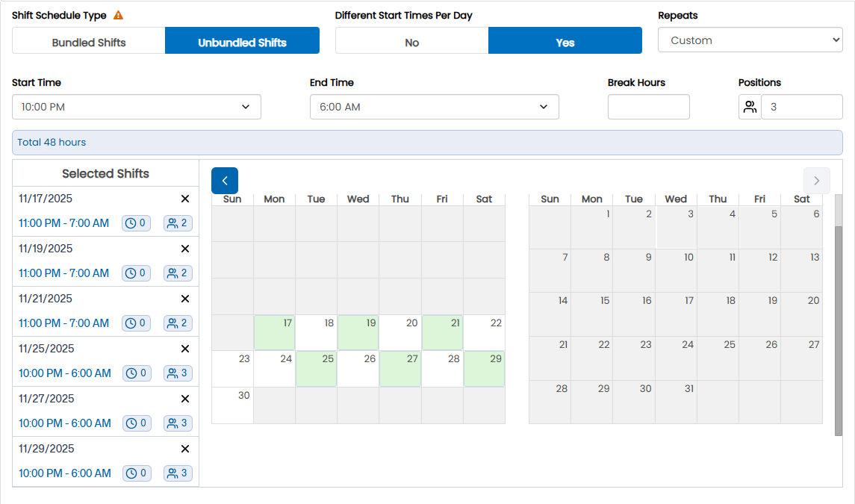Click 11:00 PM - 7:00 AM time for 11/19/2025

63,273
